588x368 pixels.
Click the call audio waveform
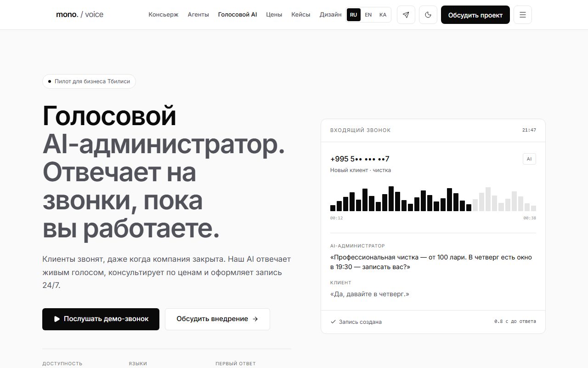[x=433, y=199]
